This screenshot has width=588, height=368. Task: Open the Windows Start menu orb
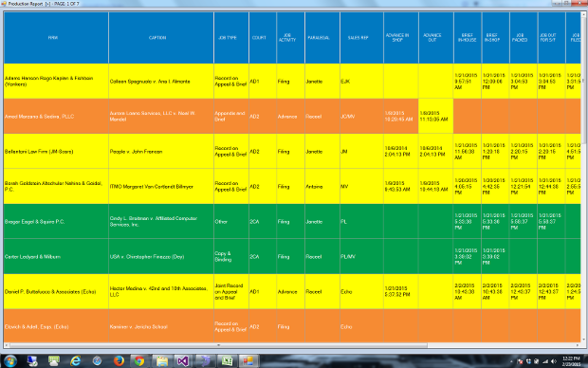coord(9,360)
